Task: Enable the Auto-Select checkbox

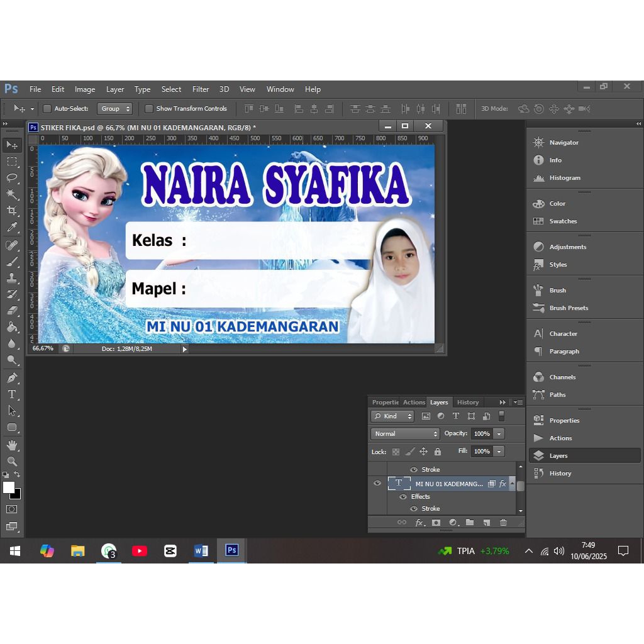Action: (x=47, y=108)
